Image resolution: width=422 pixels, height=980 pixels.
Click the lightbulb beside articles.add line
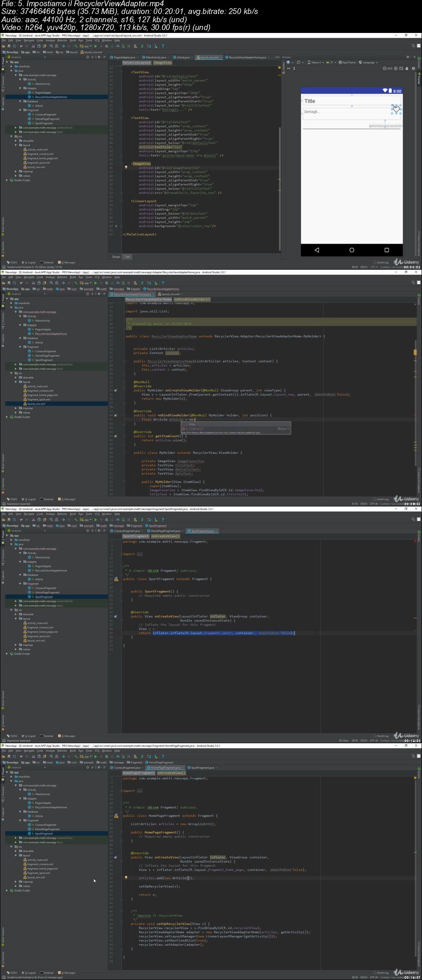[126, 877]
